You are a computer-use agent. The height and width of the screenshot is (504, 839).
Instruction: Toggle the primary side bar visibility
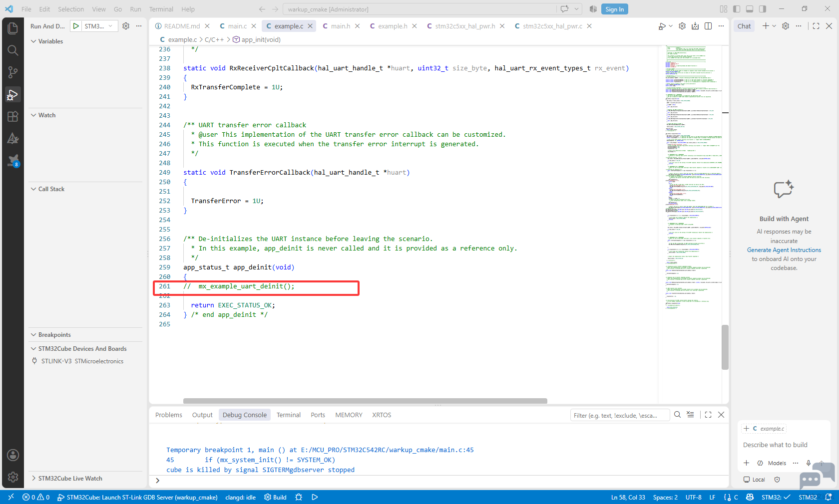[x=737, y=9]
